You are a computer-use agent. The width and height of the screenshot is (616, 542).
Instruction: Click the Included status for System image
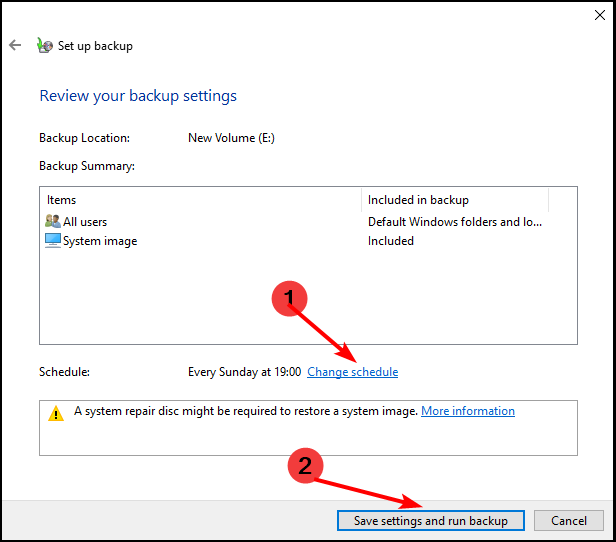[x=391, y=241]
